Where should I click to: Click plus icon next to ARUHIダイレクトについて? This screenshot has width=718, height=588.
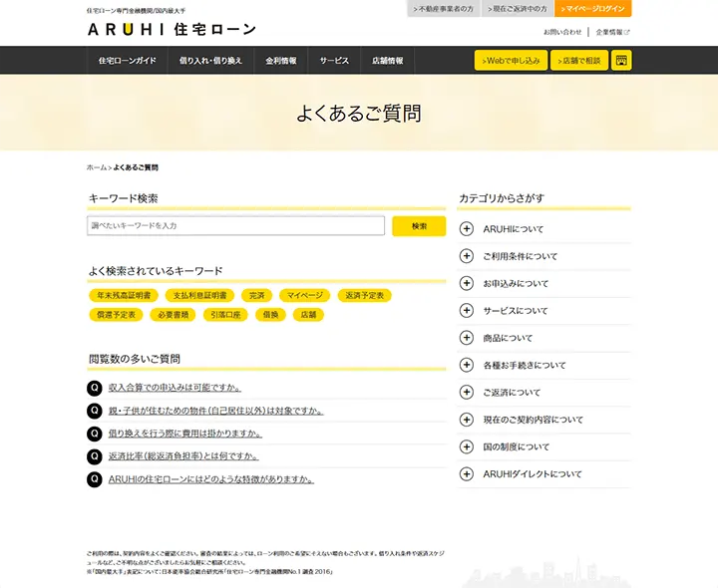pos(467,474)
